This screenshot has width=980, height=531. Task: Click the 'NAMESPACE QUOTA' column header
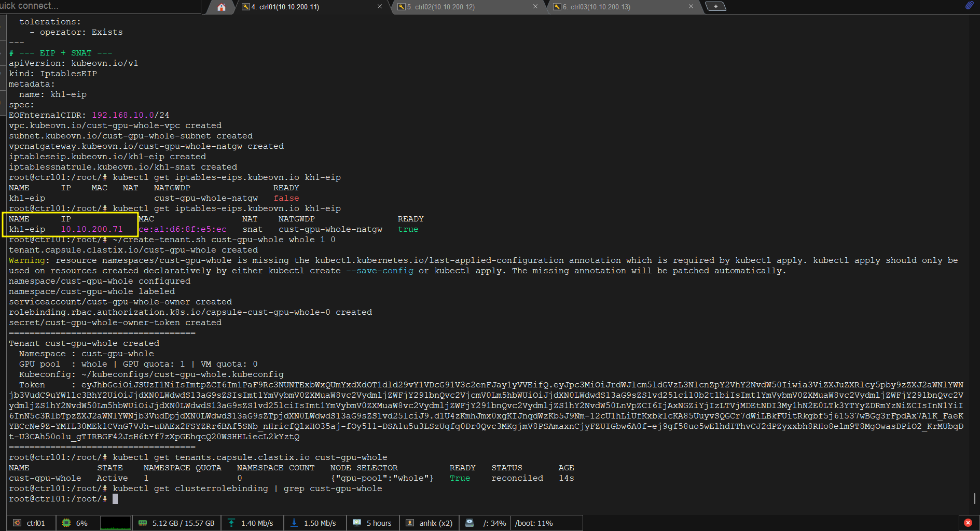point(183,468)
